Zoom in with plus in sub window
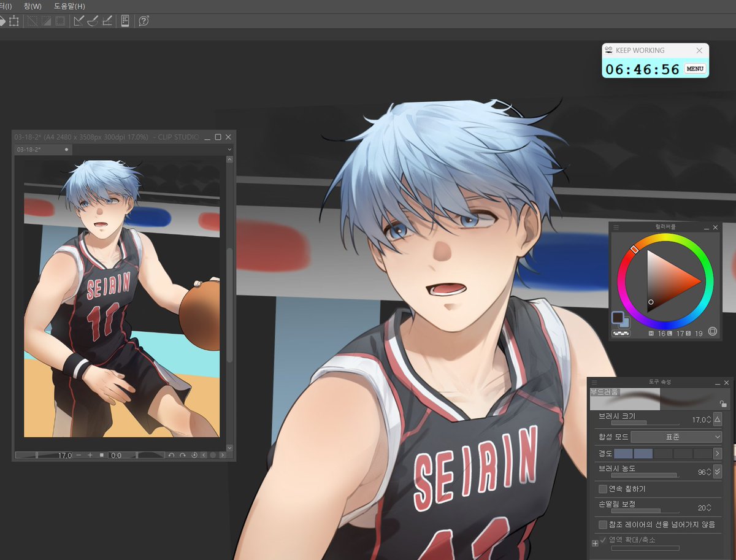 [x=90, y=455]
